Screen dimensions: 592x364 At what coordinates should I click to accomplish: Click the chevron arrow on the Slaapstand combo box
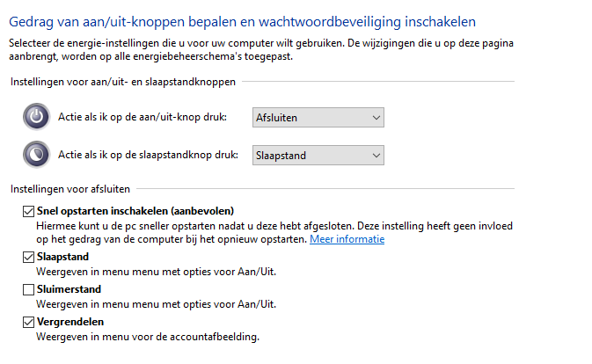pyautogui.click(x=376, y=155)
